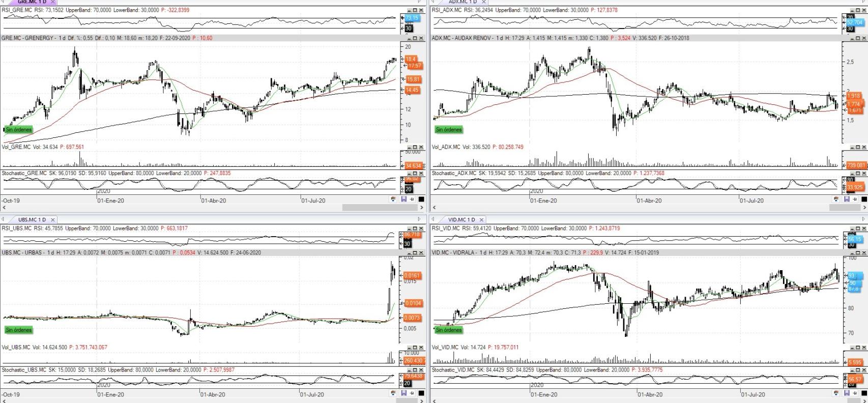Switch to the VID.MC 1 D tab
868x403 pixels.
461,220
